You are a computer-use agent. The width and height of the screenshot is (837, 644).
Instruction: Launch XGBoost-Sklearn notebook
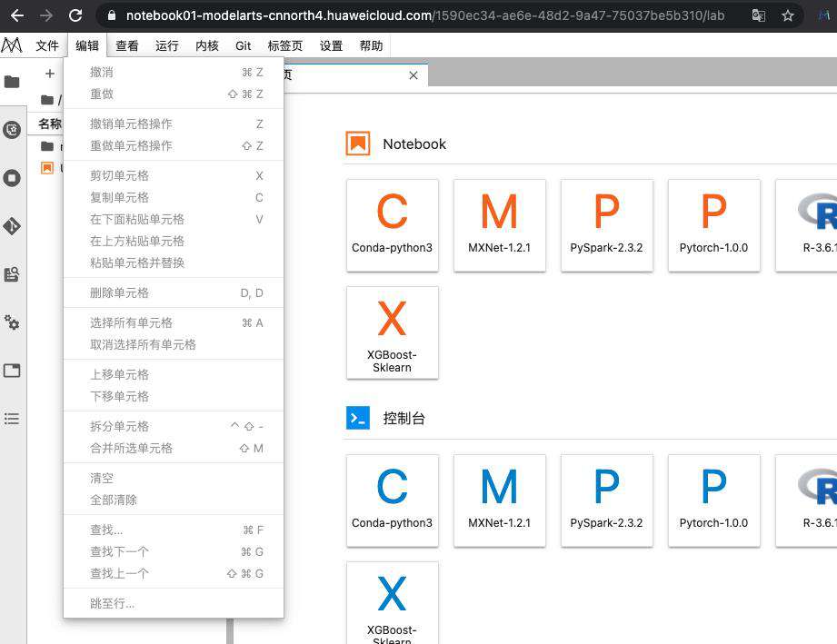click(393, 332)
